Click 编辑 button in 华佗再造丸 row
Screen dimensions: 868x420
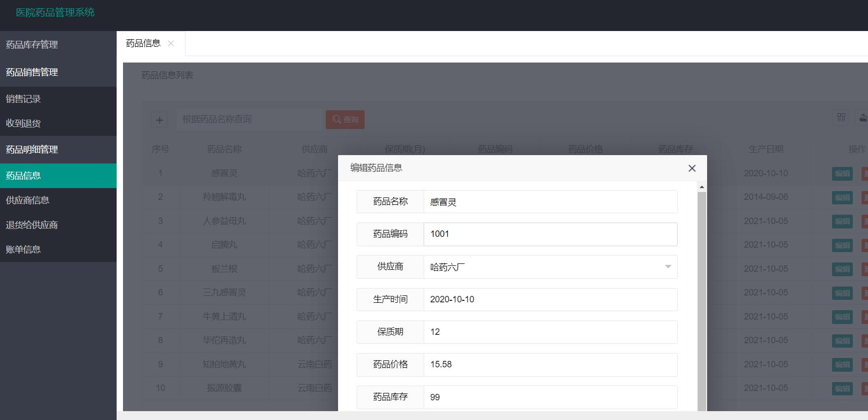point(842,341)
